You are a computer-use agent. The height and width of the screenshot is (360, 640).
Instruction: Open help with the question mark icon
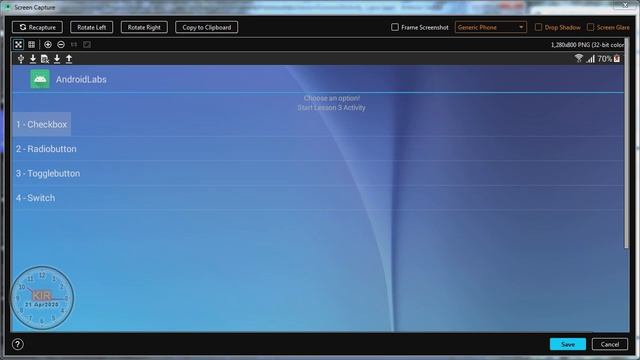point(18,344)
